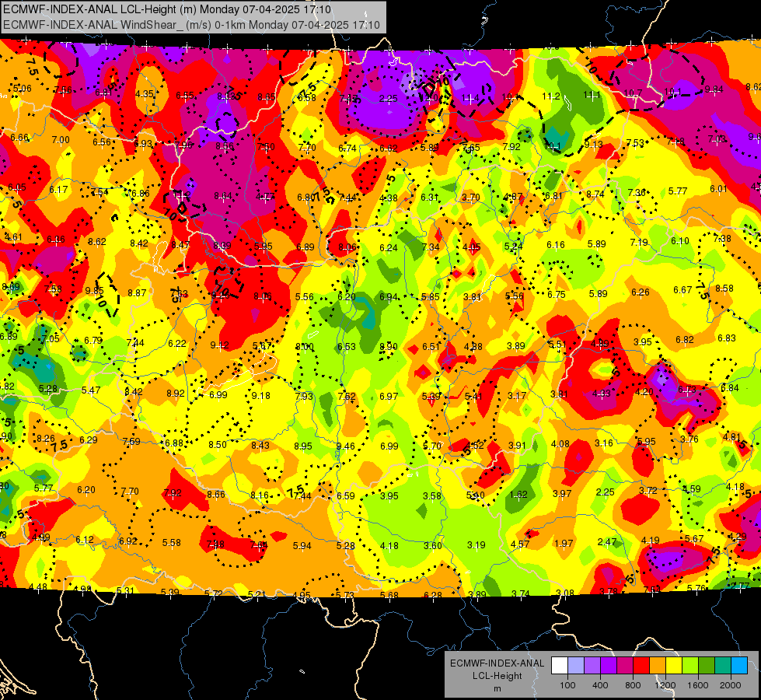Image resolution: width=761 pixels, height=700 pixels.
Task: Click the white swatch in the LCL-Height legend
Action: point(560,666)
